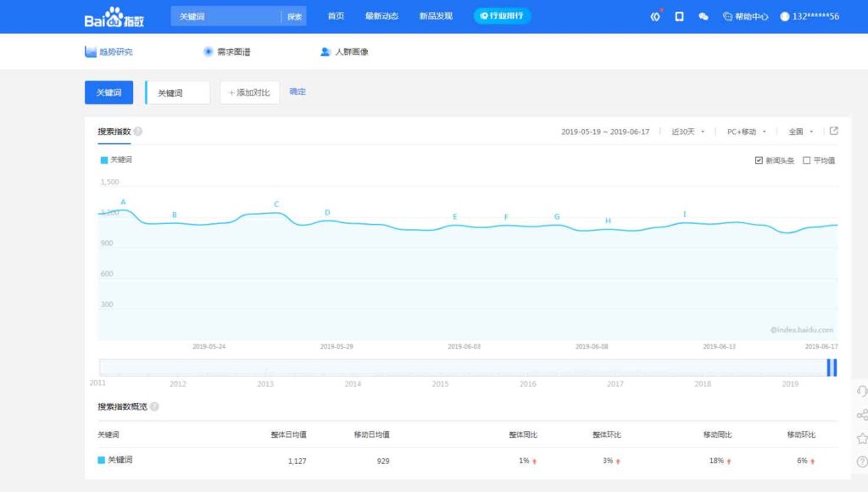Uncheck the 新闻头条 checkbox

759,160
